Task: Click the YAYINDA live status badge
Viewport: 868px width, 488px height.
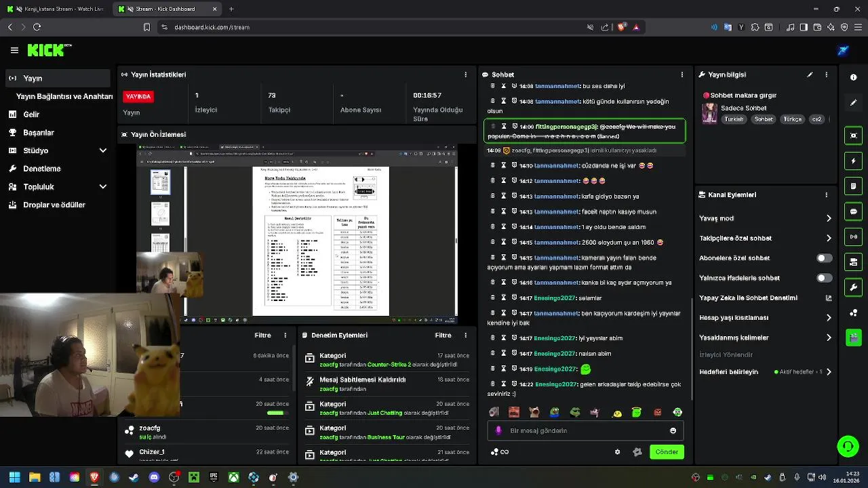Action: [138, 97]
